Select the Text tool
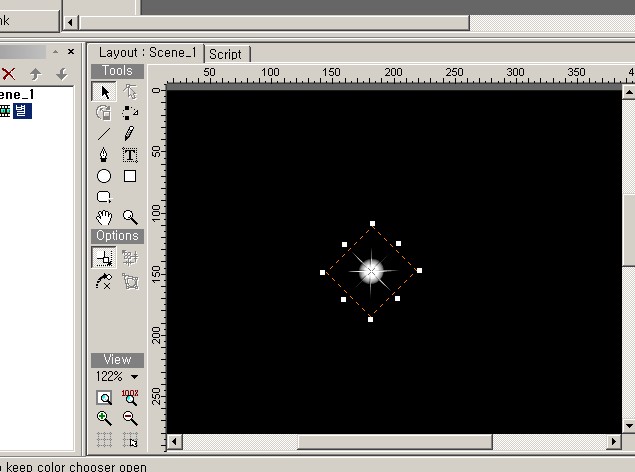The height and width of the screenshot is (472, 635). pyautogui.click(x=130, y=155)
